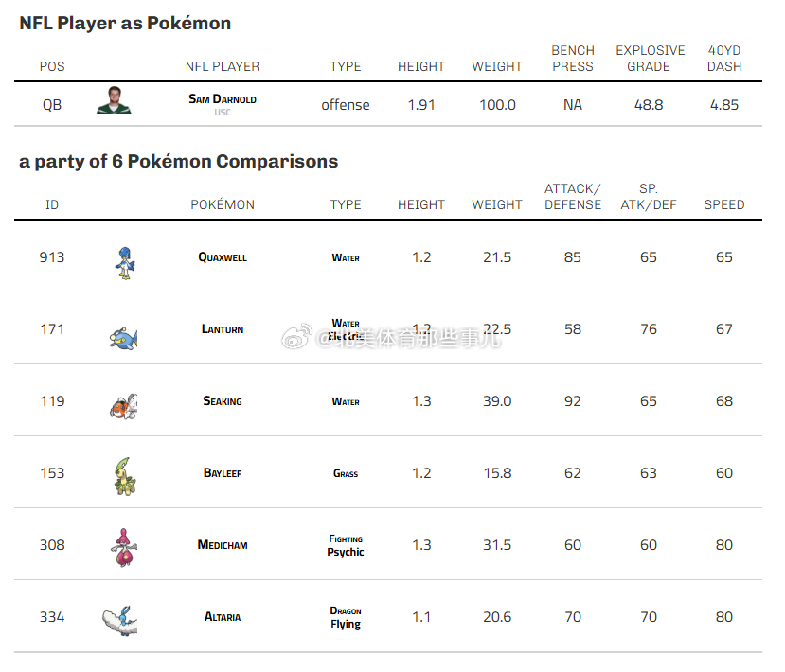Click the Lanturn sprite icon
The image size is (785, 672).
pos(124,338)
